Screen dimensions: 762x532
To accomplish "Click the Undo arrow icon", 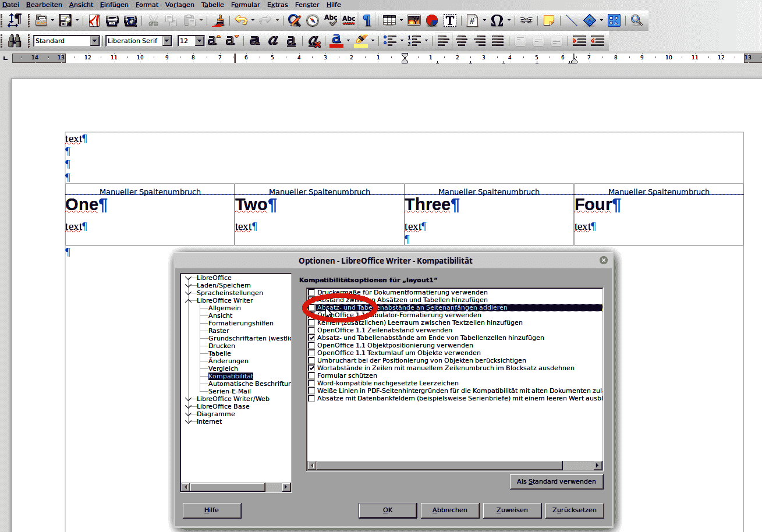I will point(240,20).
